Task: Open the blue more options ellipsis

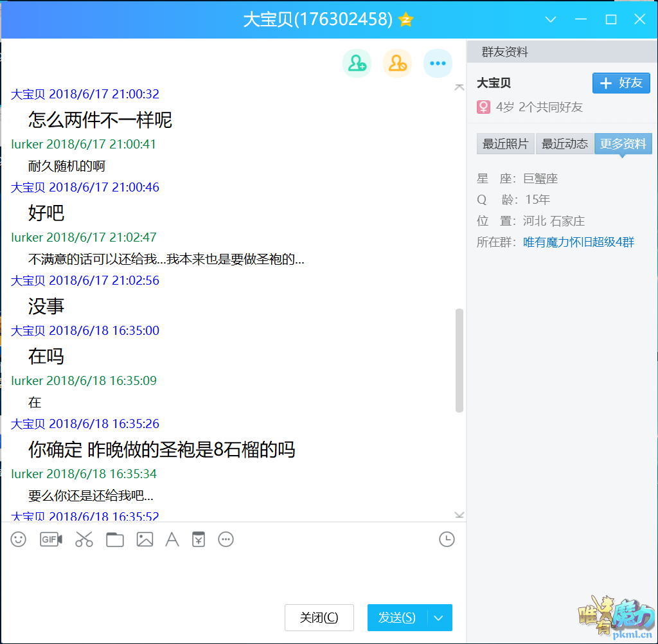Action: click(x=438, y=63)
